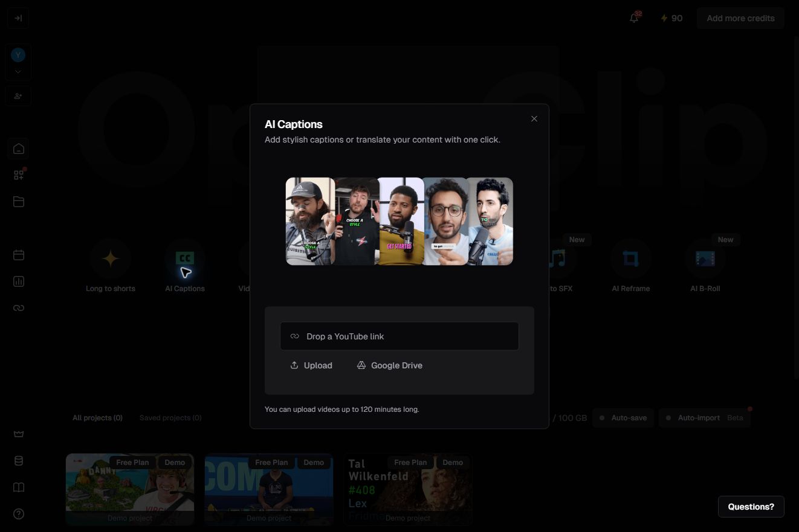Image resolution: width=799 pixels, height=532 pixels.
Task: Open the apps grid icon in sidebar
Action: 19,175
